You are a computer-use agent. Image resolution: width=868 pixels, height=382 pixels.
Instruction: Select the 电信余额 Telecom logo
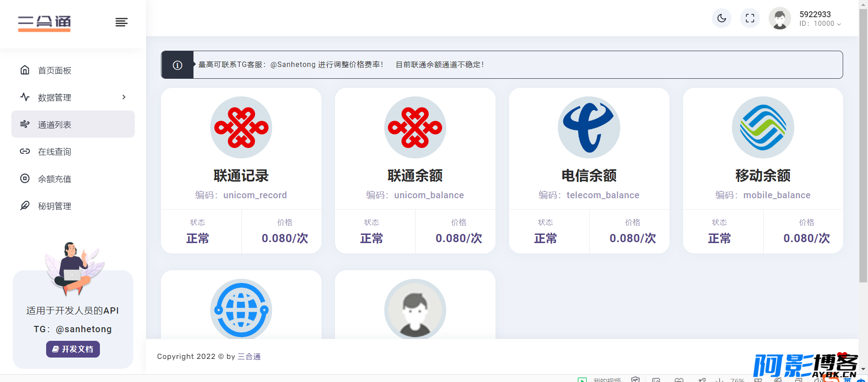click(589, 128)
